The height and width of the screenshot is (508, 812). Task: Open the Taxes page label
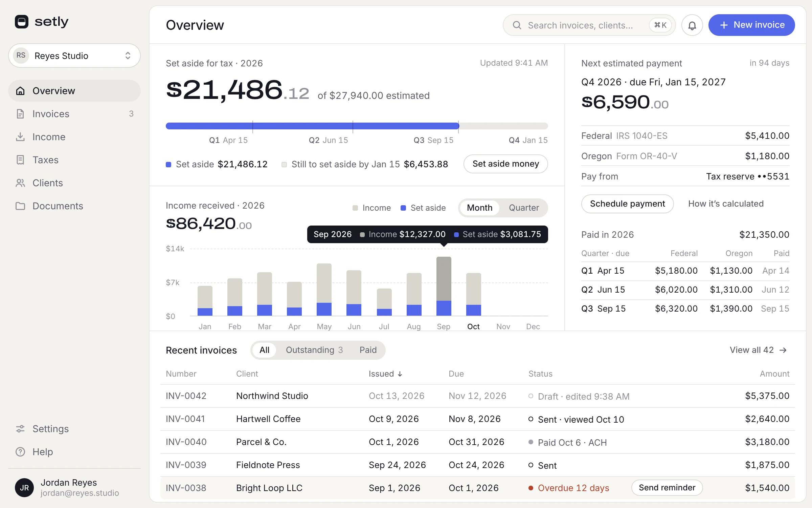[45, 160]
